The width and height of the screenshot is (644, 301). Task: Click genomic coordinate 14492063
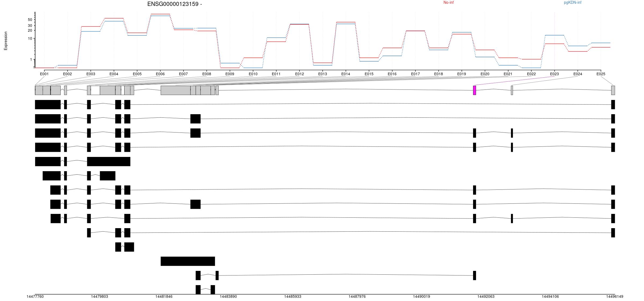coord(486,297)
